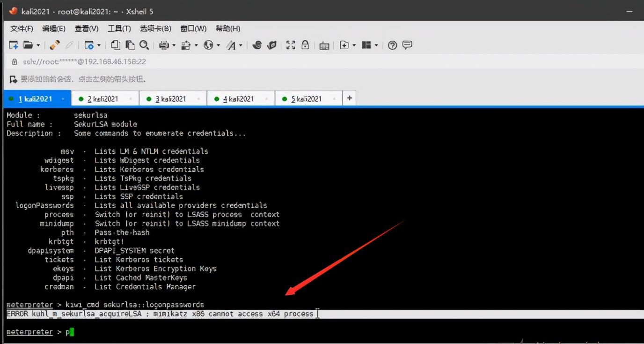Screen dimensions: 644x344
Task: Close the 4 kali2021 tab
Action: (x=266, y=99)
